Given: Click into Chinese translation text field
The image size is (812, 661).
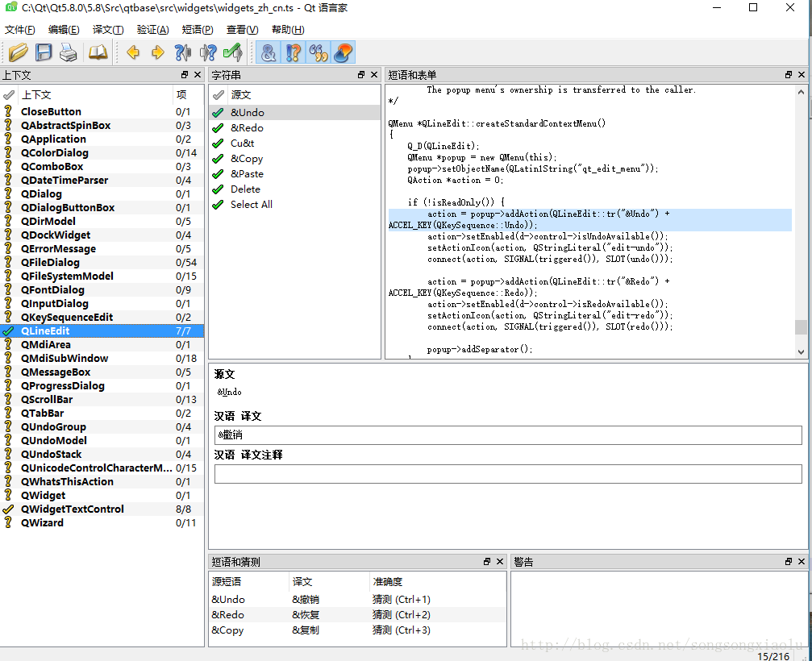Looking at the screenshot, I should pyautogui.click(x=508, y=435).
